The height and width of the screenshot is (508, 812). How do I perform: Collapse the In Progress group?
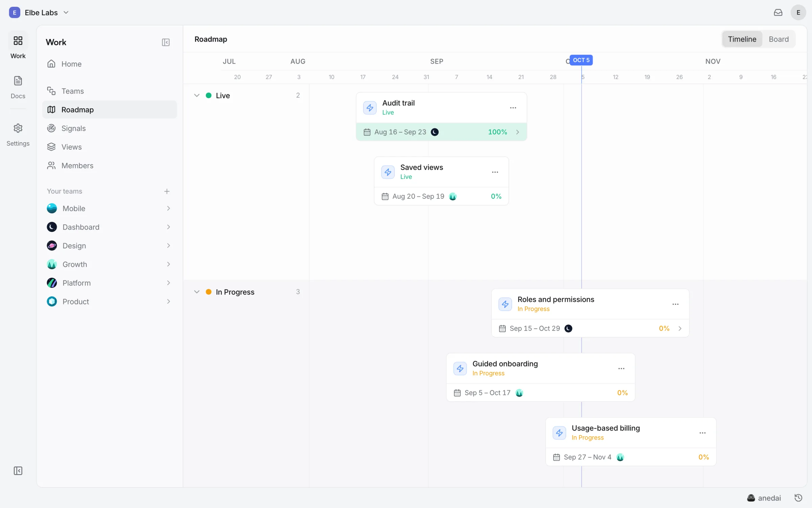click(197, 292)
